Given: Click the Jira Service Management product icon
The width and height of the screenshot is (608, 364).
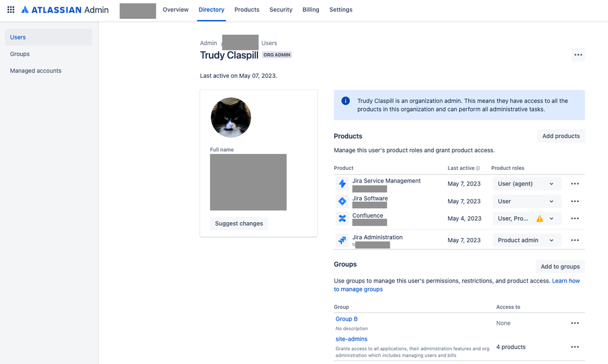Looking at the screenshot, I should coord(342,183).
